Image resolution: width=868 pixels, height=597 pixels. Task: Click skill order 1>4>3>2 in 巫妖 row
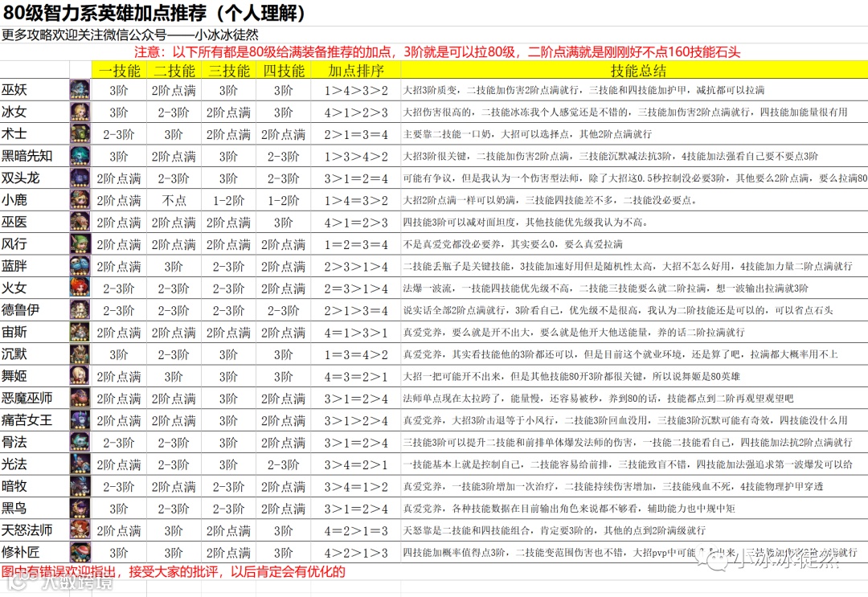[356, 90]
